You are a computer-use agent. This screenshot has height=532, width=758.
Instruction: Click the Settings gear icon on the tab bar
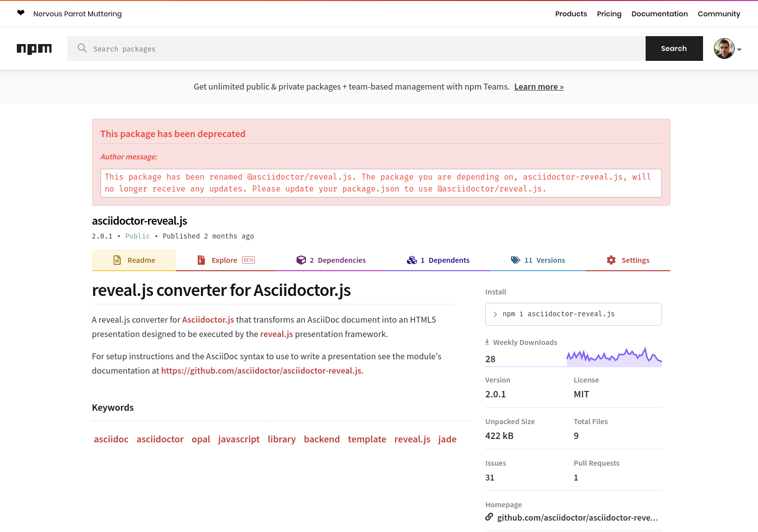click(x=610, y=260)
